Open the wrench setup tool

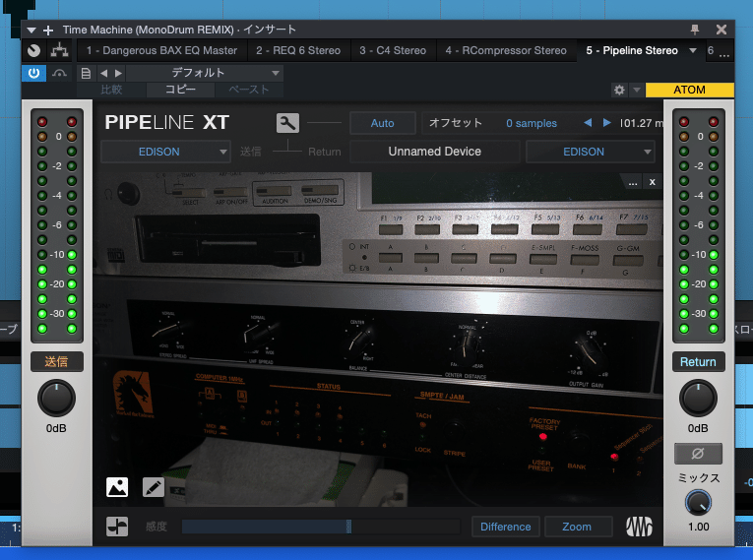coord(287,123)
